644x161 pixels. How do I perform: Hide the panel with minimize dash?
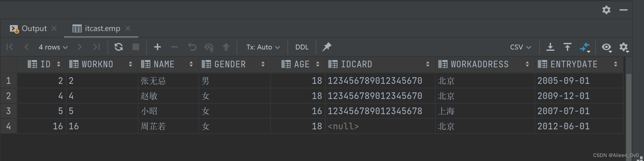[x=624, y=10]
